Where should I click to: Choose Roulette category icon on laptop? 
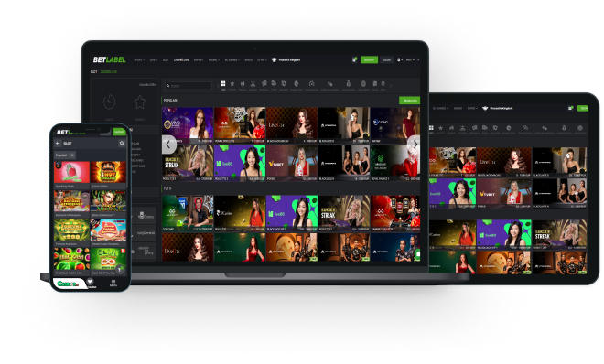[x=253, y=83]
